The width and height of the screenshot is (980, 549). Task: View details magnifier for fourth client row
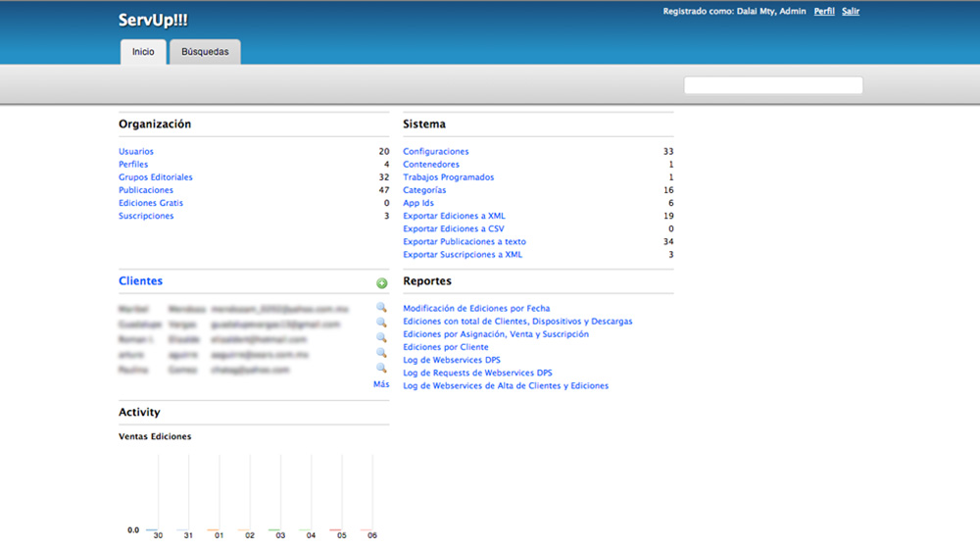[x=381, y=354]
